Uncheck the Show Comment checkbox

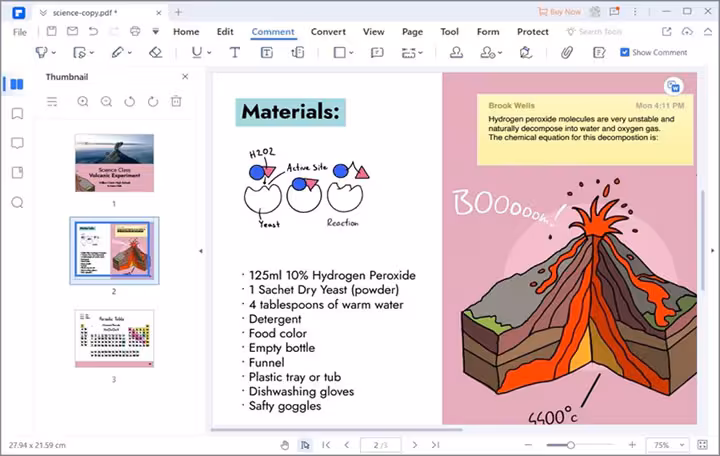click(624, 52)
